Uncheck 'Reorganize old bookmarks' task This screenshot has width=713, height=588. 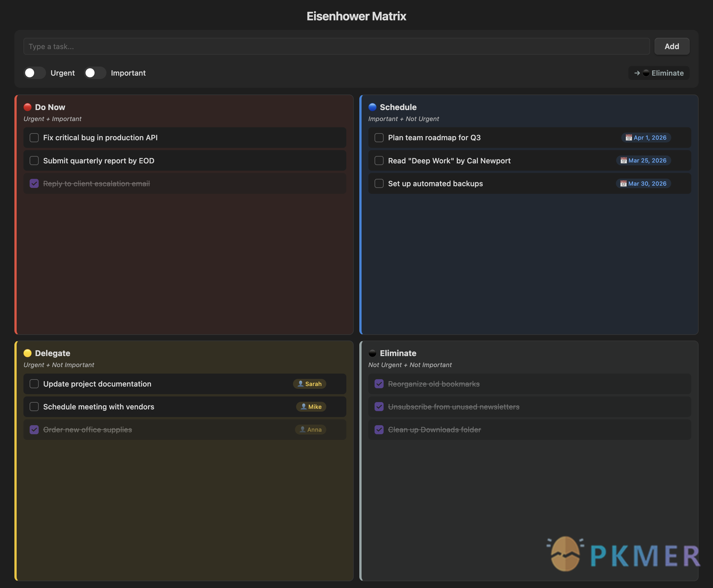click(x=379, y=384)
